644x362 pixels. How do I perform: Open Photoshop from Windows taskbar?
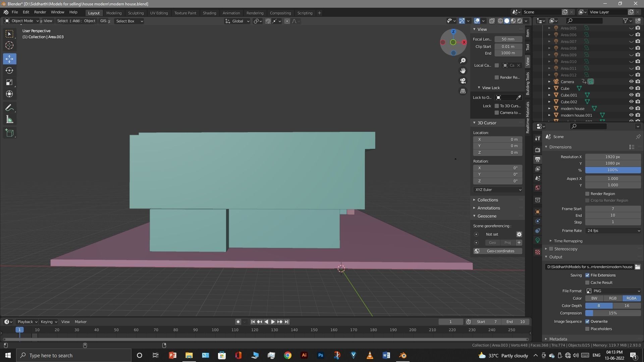coord(321,355)
